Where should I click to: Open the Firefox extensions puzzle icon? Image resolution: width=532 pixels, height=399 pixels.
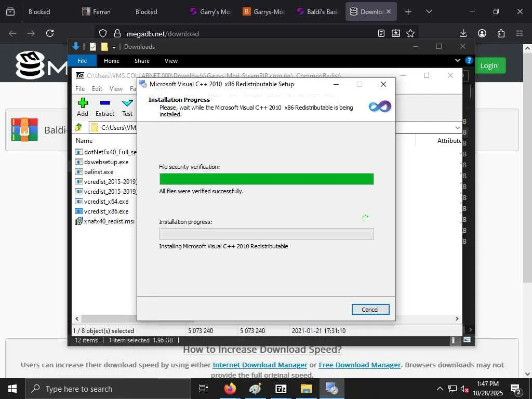point(501,33)
